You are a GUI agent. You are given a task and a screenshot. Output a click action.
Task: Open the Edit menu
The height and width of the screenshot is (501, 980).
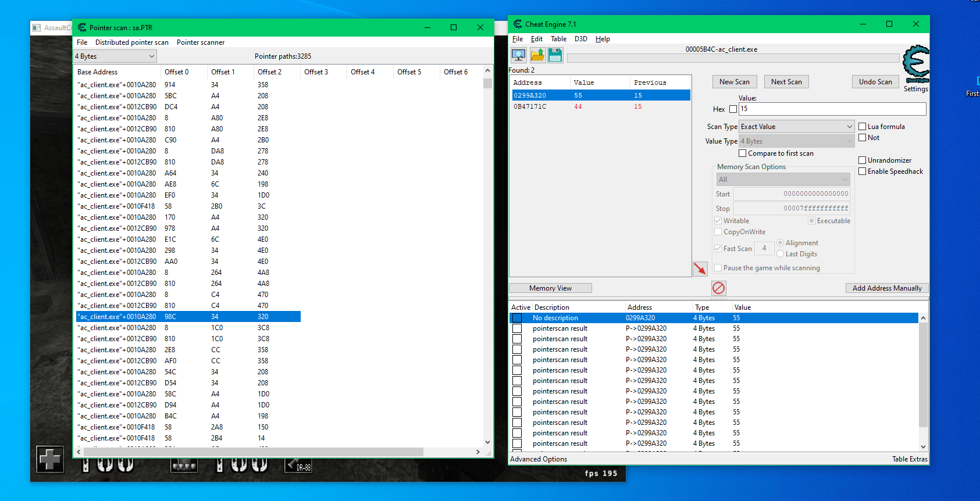536,39
